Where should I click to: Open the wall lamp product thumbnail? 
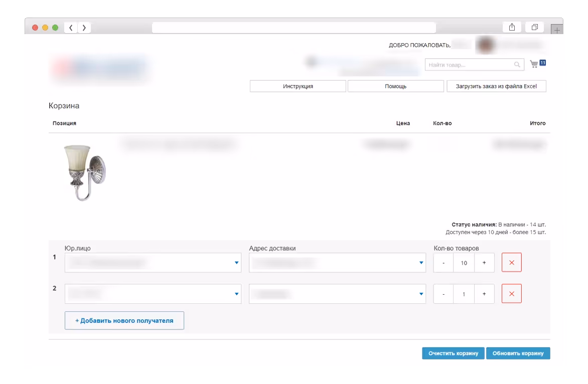(x=85, y=173)
